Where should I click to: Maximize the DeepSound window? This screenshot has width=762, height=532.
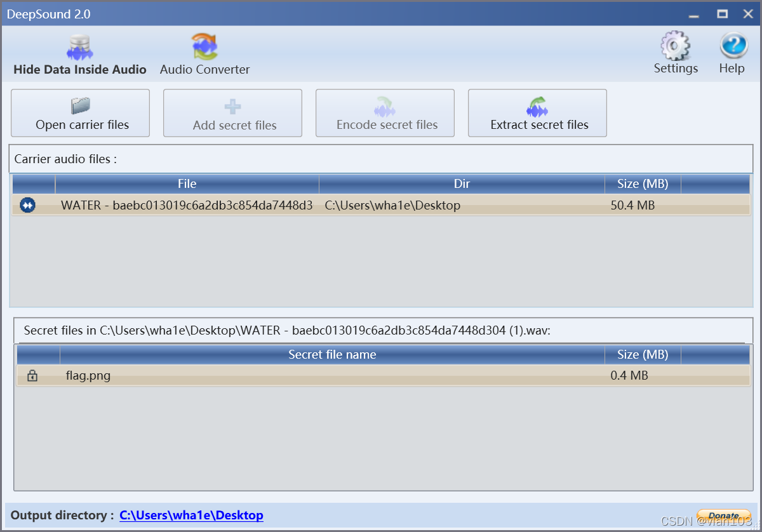click(x=722, y=13)
